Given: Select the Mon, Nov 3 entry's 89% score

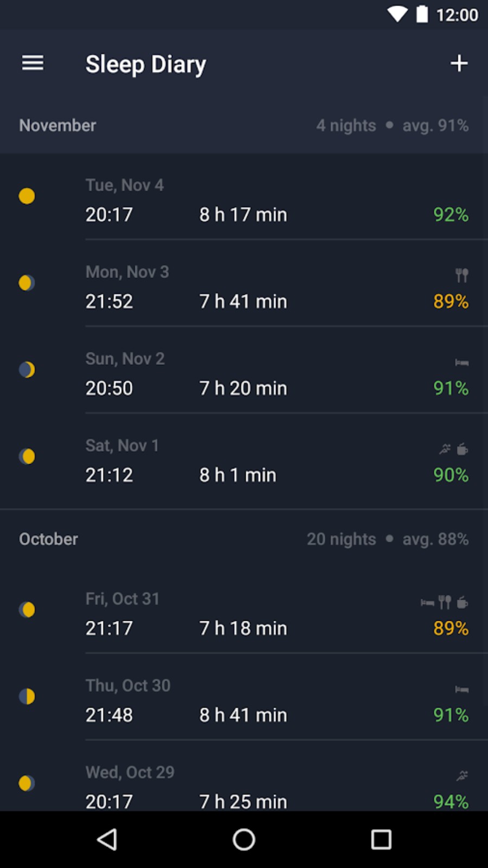Looking at the screenshot, I should tap(451, 301).
